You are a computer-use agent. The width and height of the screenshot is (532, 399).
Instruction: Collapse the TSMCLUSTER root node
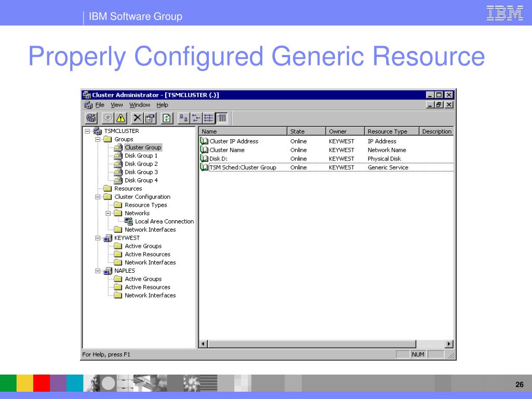click(x=87, y=131)
